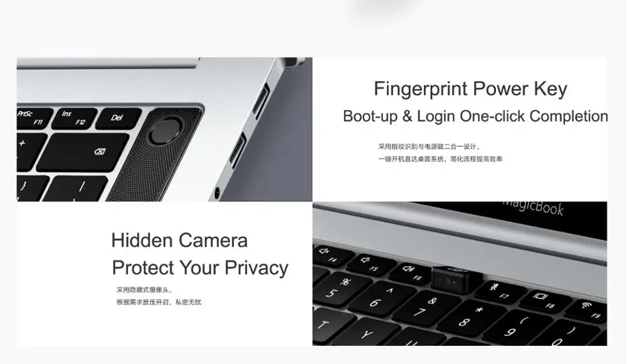The width and height of the screenshot is (627, 364).
Task: Click the fingerprint power button on the laptop
Action: point(166,130)
